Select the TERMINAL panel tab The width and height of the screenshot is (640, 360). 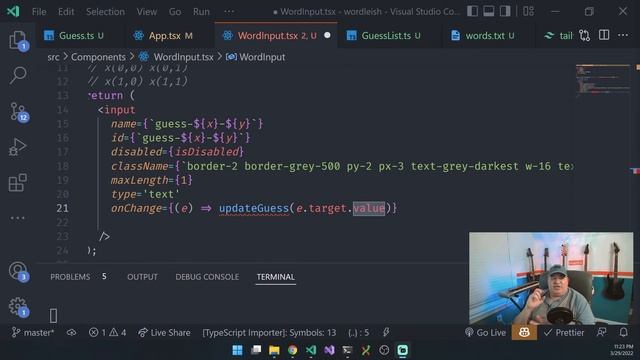point(276,277)
